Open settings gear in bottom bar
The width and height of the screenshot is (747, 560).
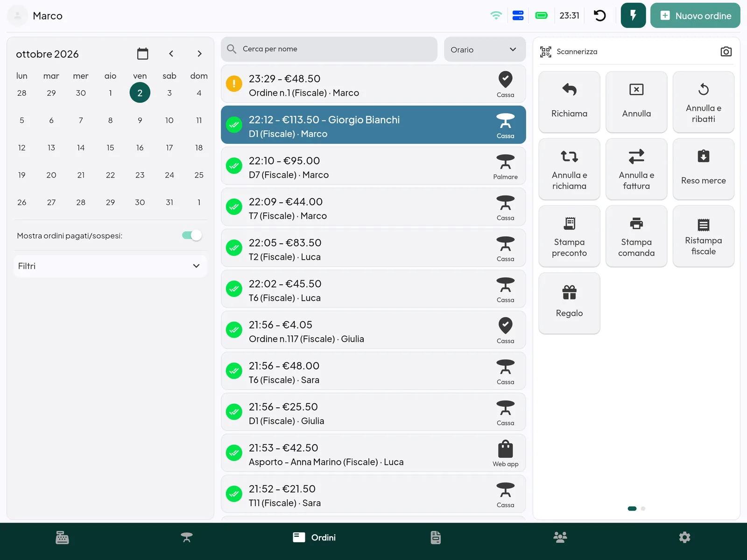[684, 538]
